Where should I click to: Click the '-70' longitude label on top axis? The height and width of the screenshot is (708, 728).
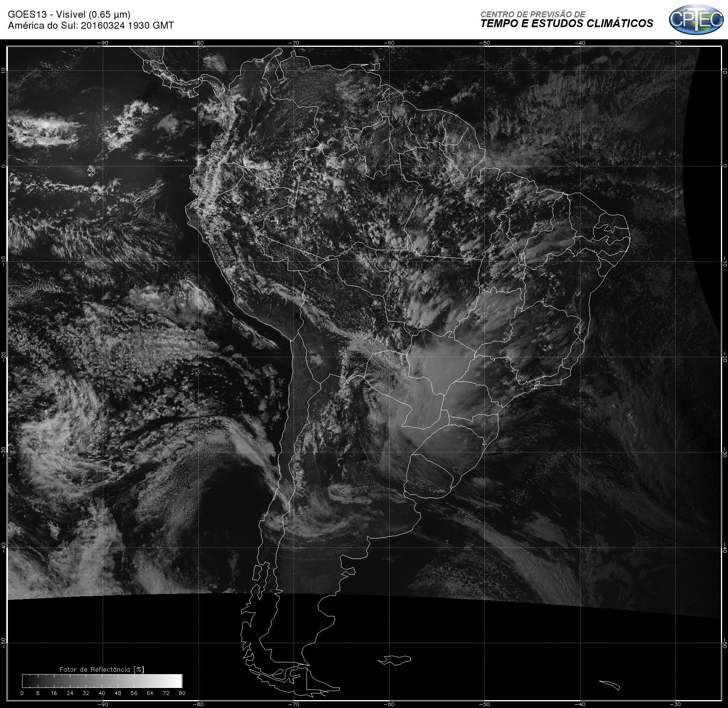[294, 43]
